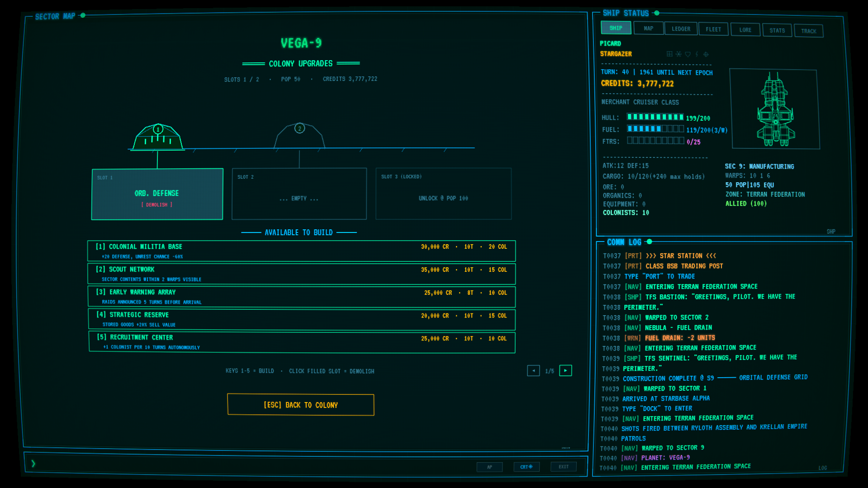This screenshot has width=868, height=488.
Task: Switch to the LEDGER tab
Action: pyautogui.click(x=681, y=29)
